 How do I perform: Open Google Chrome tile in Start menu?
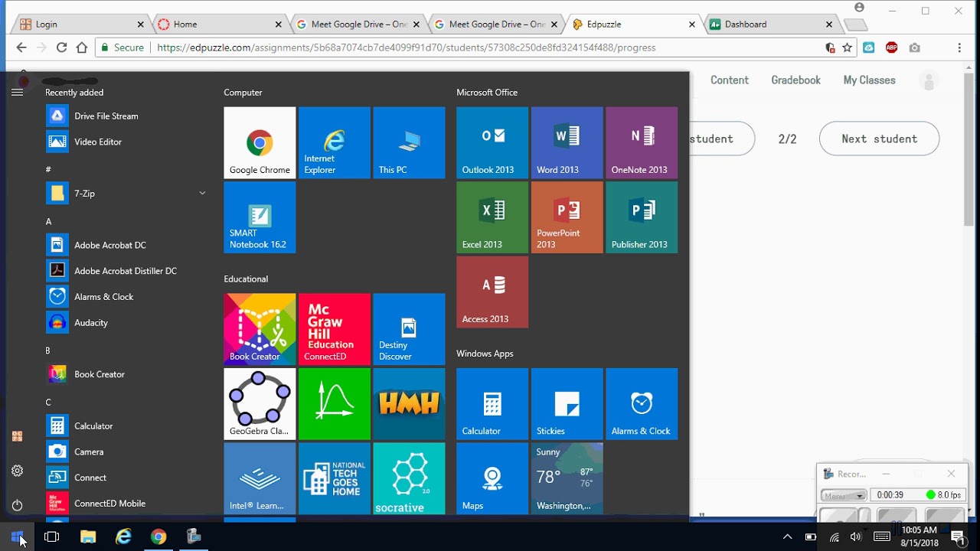point(260,142)
